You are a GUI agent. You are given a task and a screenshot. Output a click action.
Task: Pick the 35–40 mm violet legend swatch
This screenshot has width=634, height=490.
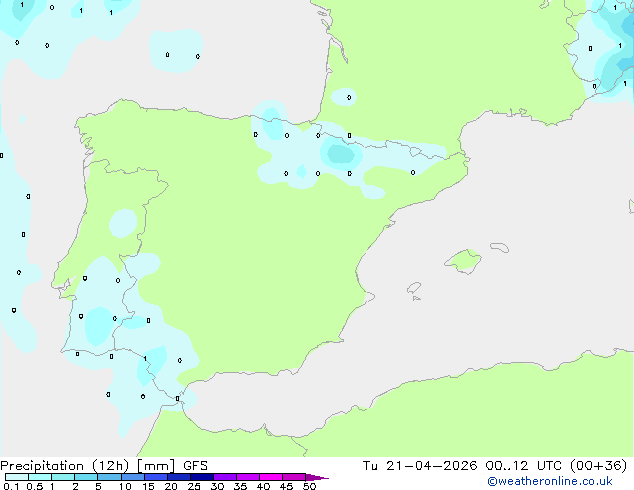248,477
